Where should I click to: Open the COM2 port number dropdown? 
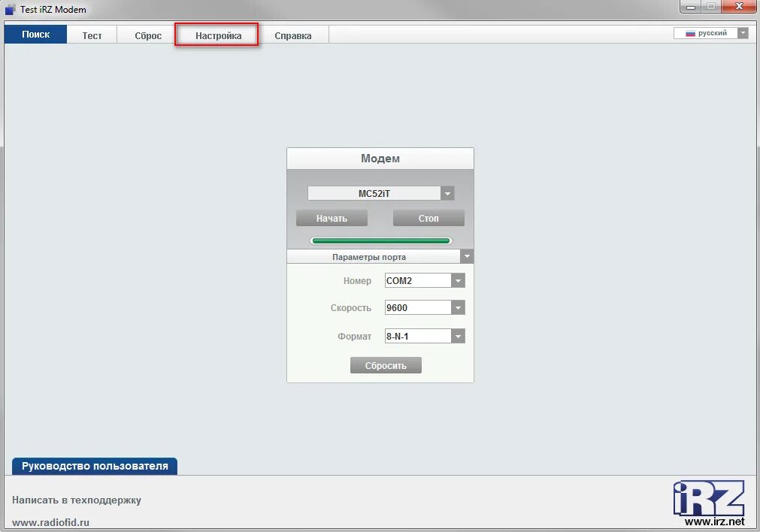458,280
